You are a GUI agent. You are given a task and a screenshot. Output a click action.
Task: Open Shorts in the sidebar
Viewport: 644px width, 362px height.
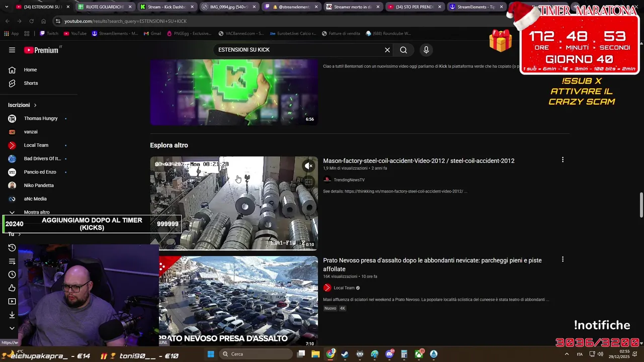pyautogui.click(x=31, y=83)
